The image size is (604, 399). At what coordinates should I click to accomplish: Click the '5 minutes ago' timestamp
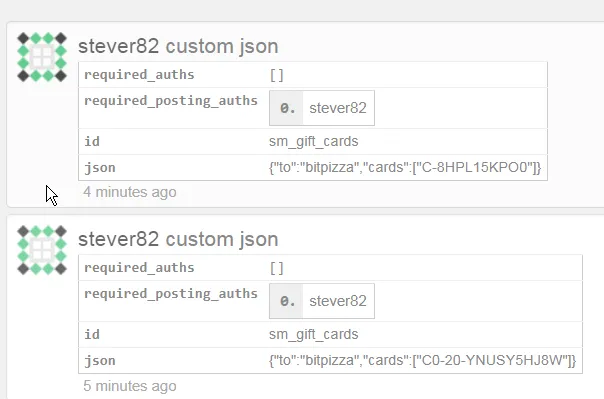[130, 386]
